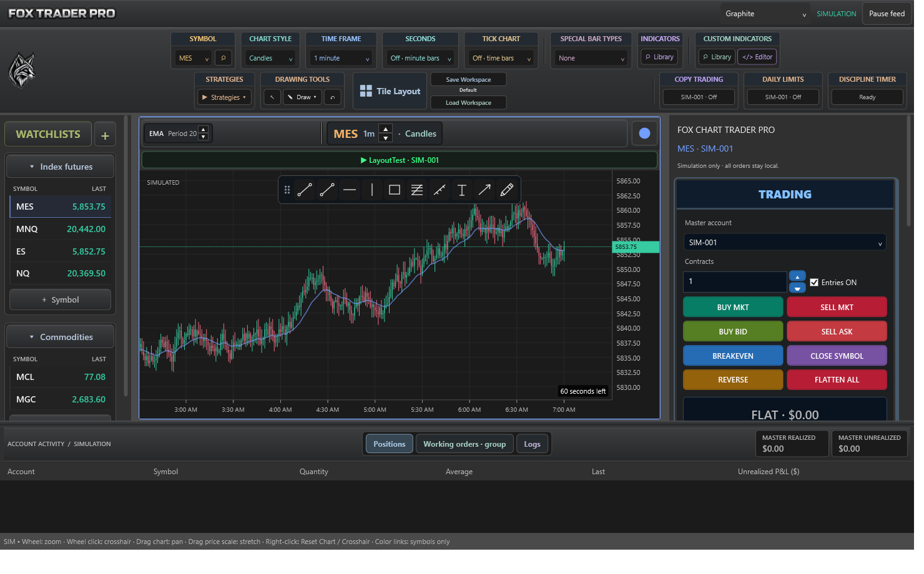This screenshot has width=924, height=574.
Task: Open the Chart Style Candles dropdown
Action: point(270,58)
